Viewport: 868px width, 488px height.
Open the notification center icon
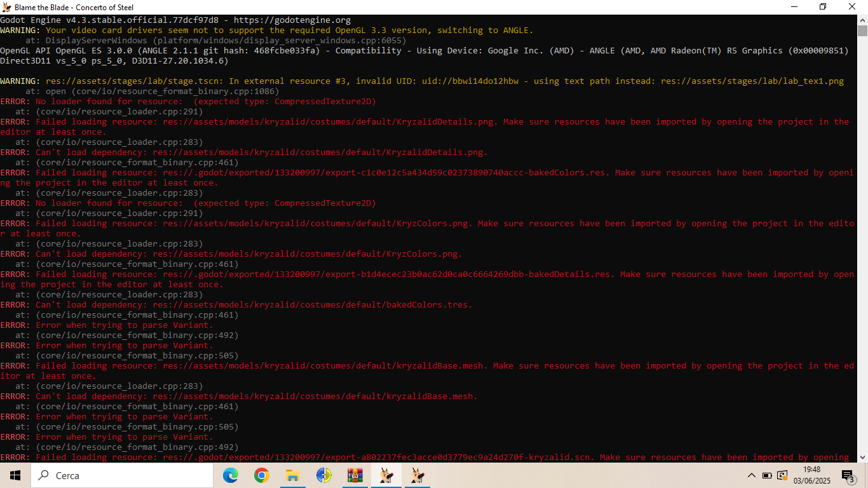tap(848, 475)
